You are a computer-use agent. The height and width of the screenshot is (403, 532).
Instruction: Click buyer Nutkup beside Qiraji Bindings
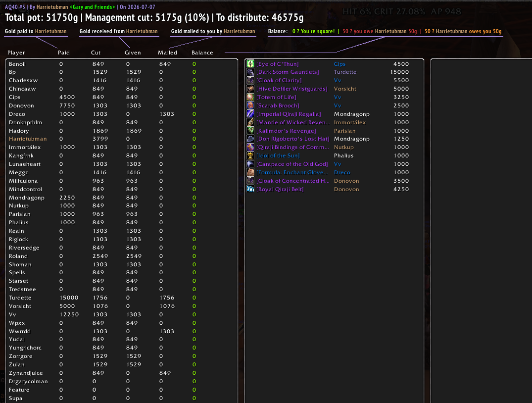pos(343,148)
